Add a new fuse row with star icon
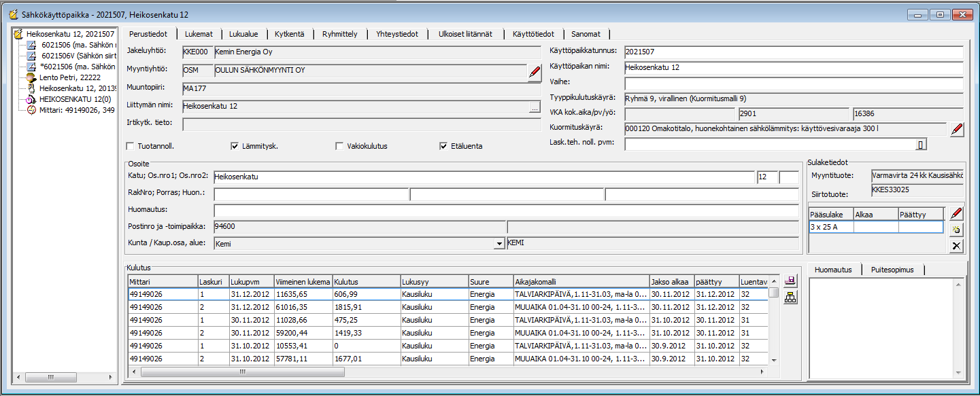Image resolution: width=980 pixels, height=396 pixels. pos(956,230)
